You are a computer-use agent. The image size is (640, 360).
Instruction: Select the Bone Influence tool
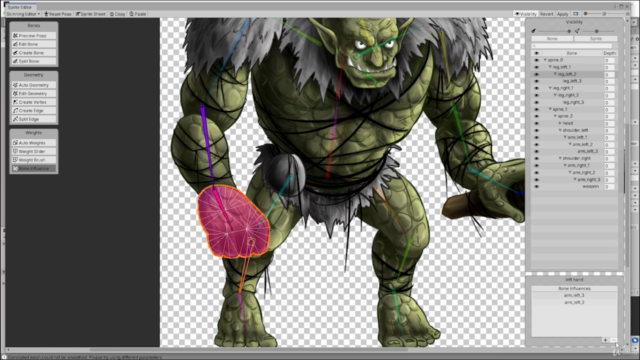click(x=33, y=169)
